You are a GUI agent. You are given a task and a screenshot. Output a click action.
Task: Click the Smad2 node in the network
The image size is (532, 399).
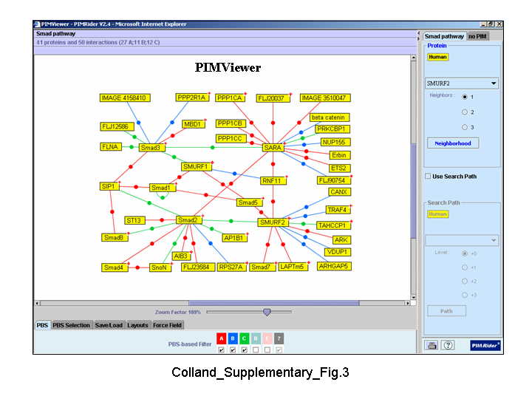click(x=188, y=220)
